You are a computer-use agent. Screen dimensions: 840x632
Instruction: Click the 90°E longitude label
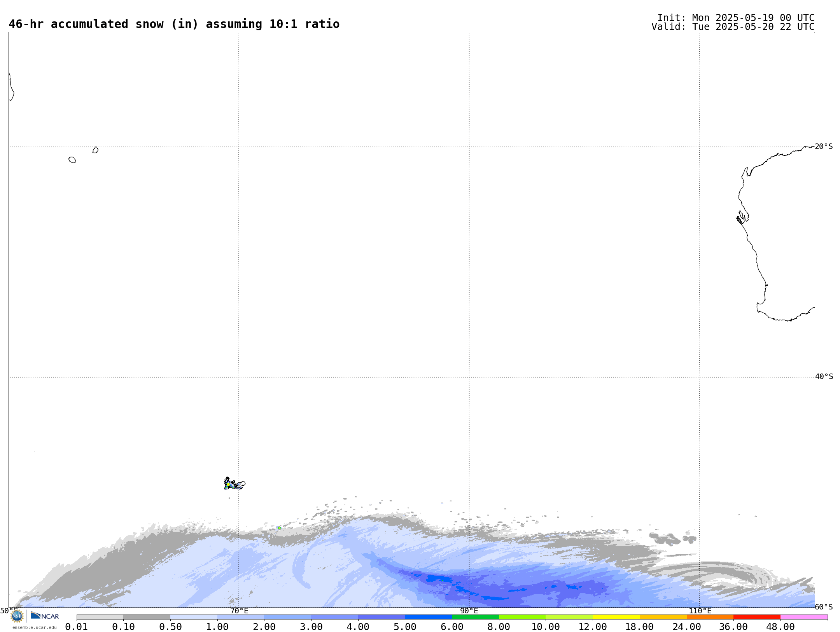(x=469, y=611)
